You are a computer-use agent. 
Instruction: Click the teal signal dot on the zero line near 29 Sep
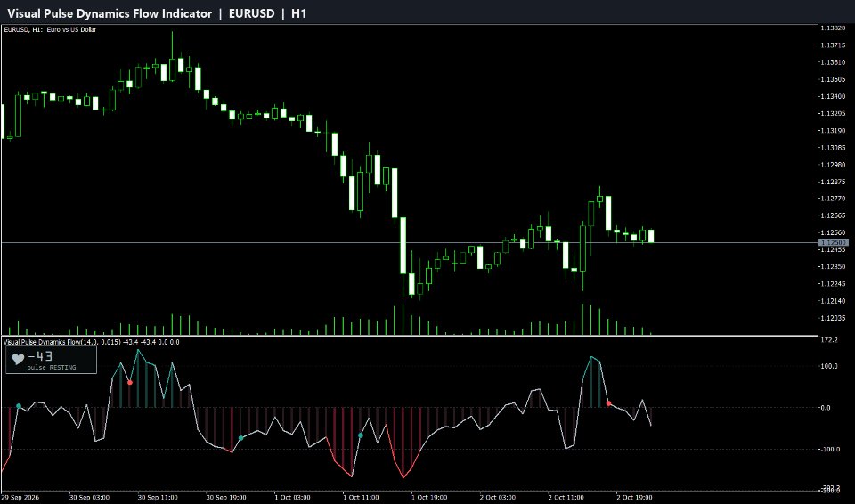[19, 406]
